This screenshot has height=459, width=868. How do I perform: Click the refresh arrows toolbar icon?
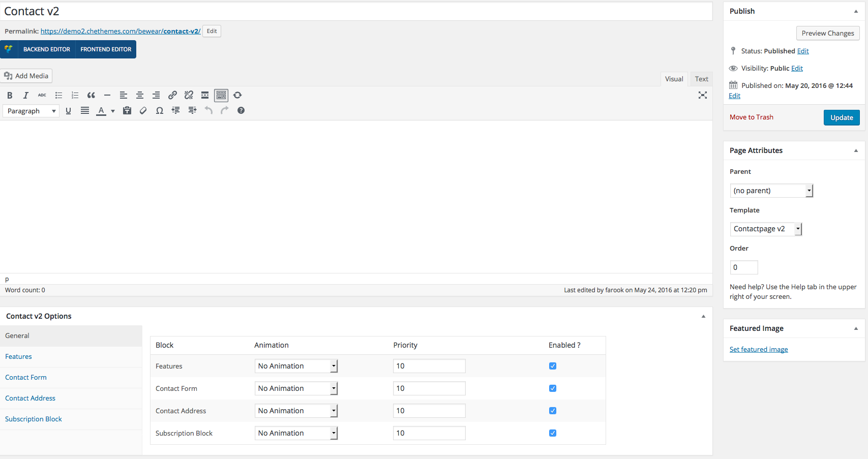237,95
